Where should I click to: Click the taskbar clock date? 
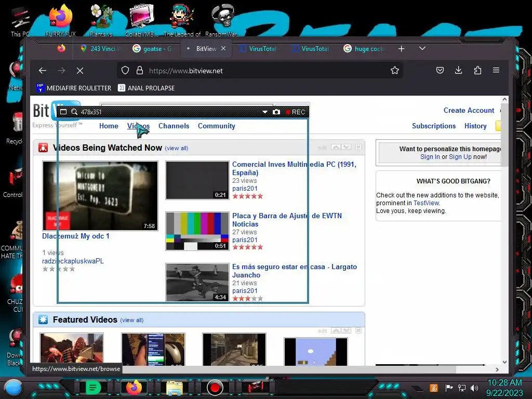coord(504,388)
